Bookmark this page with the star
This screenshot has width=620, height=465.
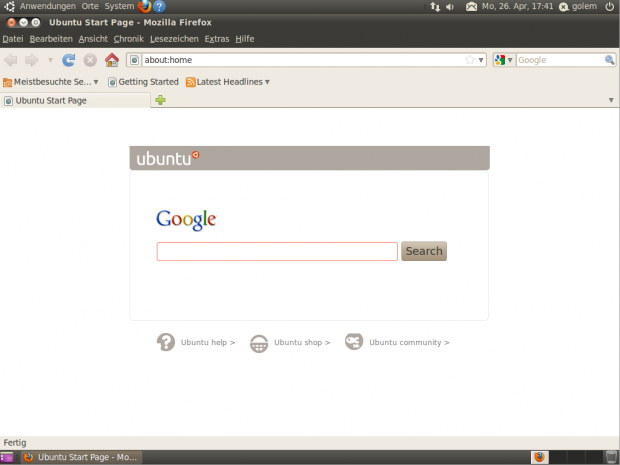469,60
